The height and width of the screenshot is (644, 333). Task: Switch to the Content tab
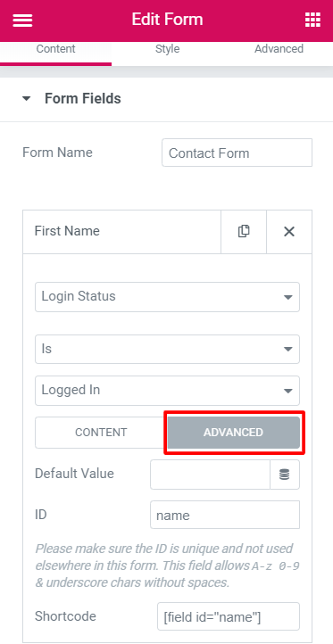click(x=55, y=49)
